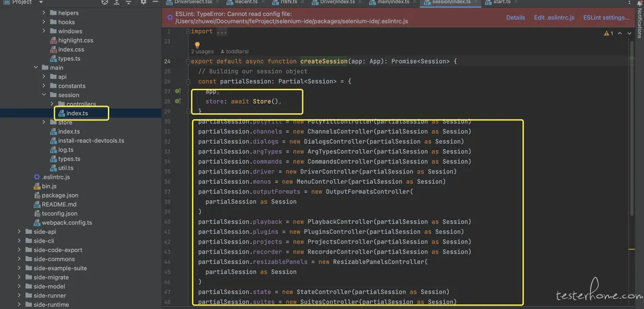Switch to I18N.ts tab
This screenshot has width=644, height=309.
click(x=289, y=2)
